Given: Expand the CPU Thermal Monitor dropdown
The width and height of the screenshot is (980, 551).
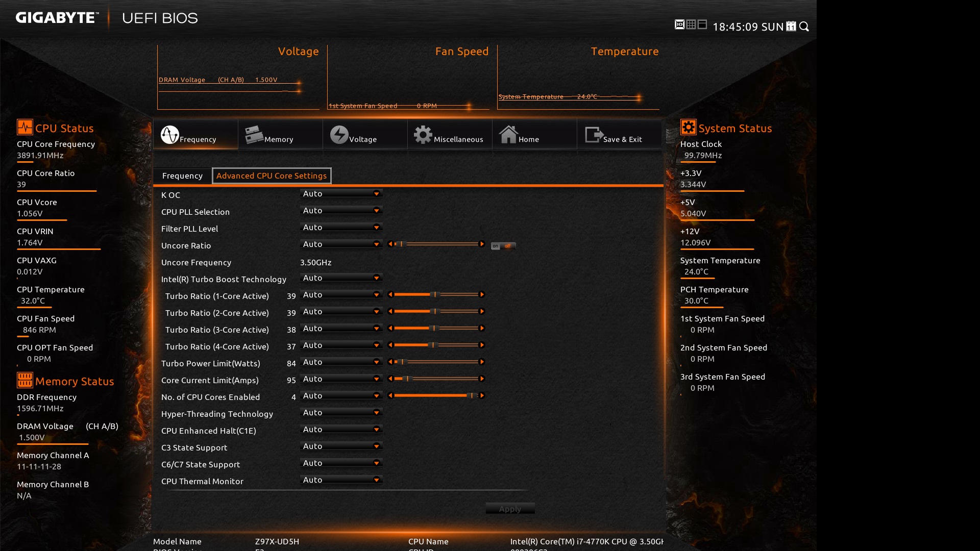Looking at the screenshot, I should click(341, 480).
